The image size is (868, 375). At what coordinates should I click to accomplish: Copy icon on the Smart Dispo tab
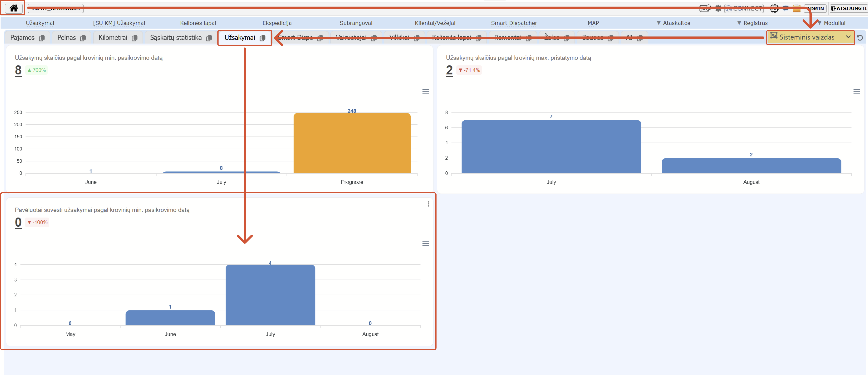pos(320,38)
